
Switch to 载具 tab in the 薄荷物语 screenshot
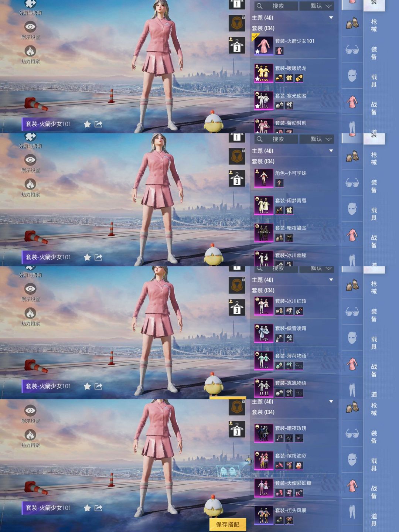[374, 343]
